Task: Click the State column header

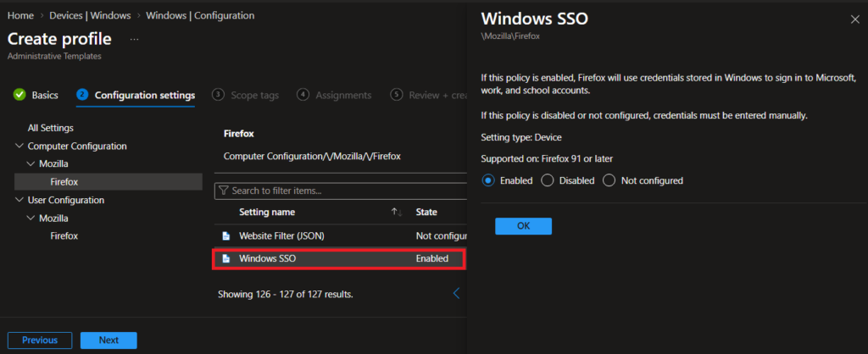Action: (x=426, y=212)
